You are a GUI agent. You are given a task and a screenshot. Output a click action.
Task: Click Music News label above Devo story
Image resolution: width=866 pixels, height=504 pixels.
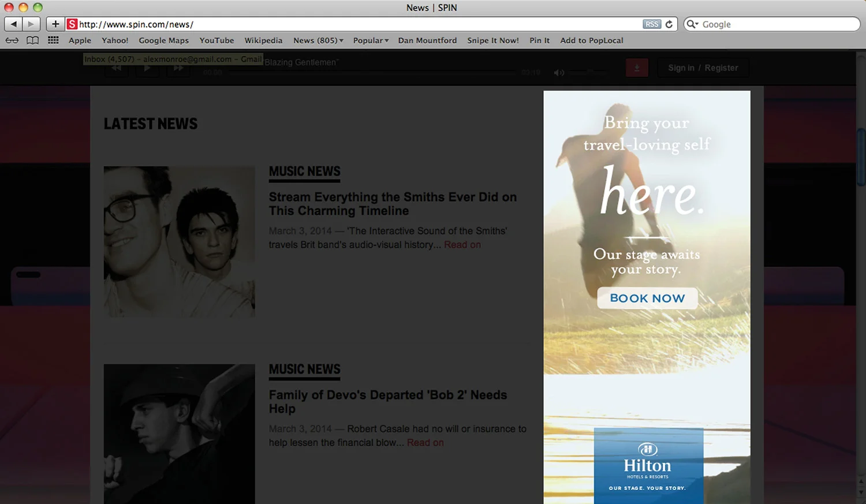(x=305, y=369)
